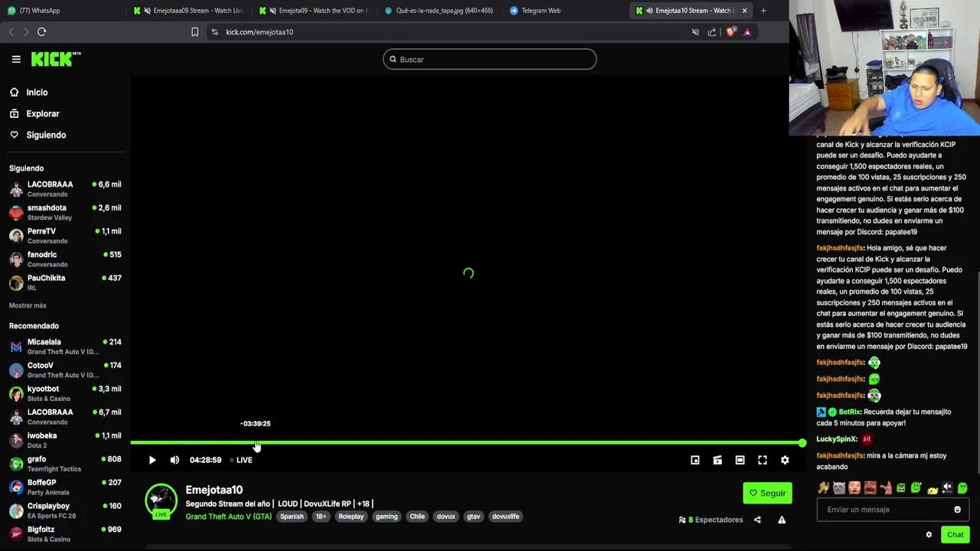Select the Roleplay tag
Screen dimensions: 980x551
coord(351,517)
